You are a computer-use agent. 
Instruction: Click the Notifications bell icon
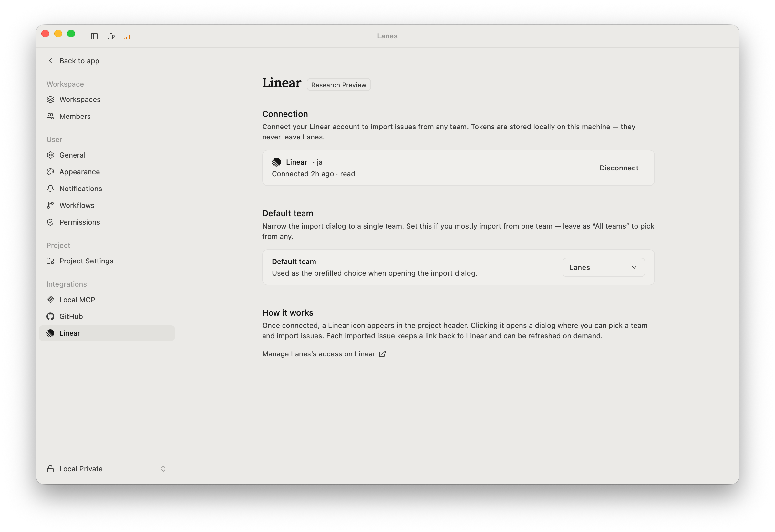pyautogui.click(x=50, y=189)
